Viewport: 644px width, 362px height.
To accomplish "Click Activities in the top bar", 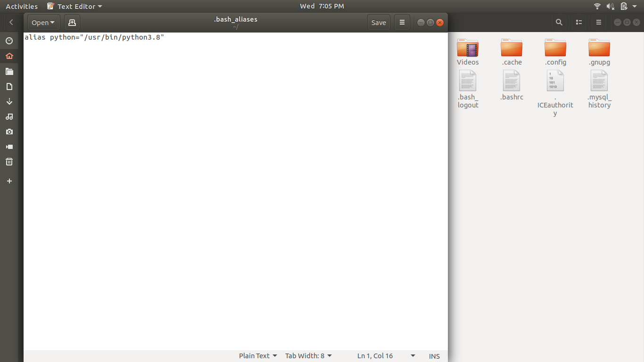I will [x=22, y=6].
